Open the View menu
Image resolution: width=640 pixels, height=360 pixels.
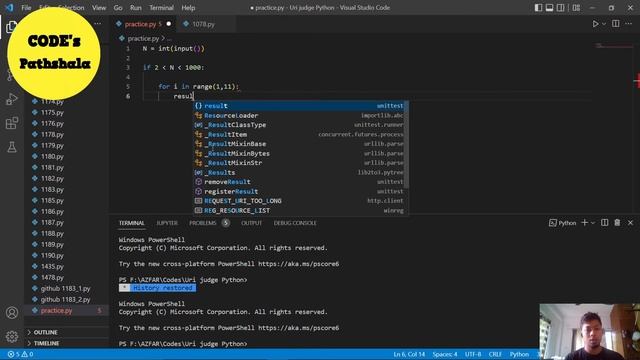click(x=99, y=8)
